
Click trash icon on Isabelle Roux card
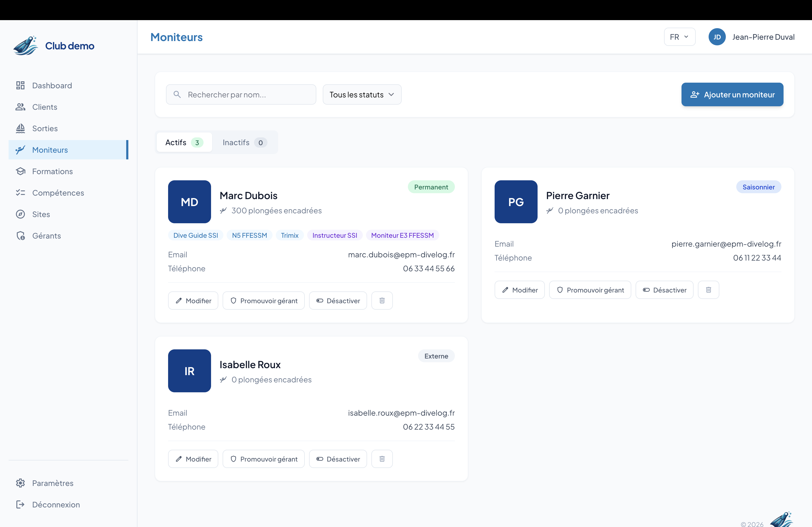382,459
